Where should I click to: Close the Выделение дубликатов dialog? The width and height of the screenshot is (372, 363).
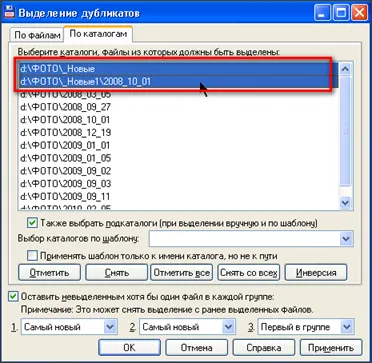click(360, 13)
